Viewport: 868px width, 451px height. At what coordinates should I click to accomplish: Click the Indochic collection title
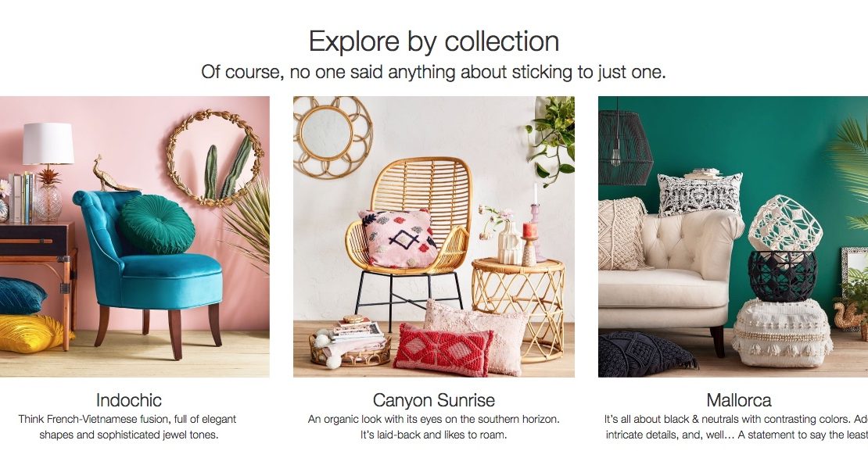tap(129, 400)
